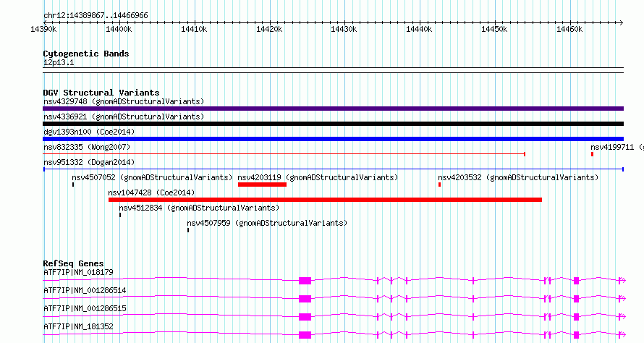This screenshot has width=644, height=343.
Task: Click the nsv4329748 purple variant bar
Action: click(x=333, y=109)
